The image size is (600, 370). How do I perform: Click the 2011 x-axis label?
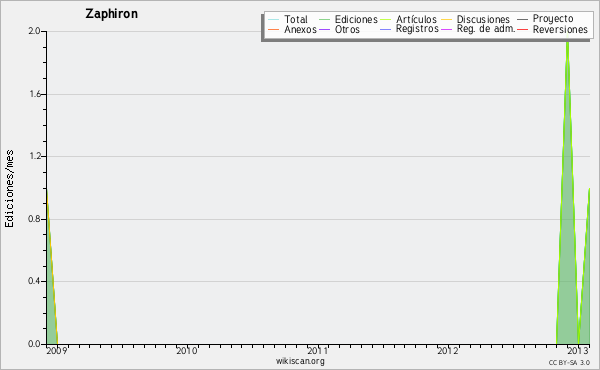(318, 350)
